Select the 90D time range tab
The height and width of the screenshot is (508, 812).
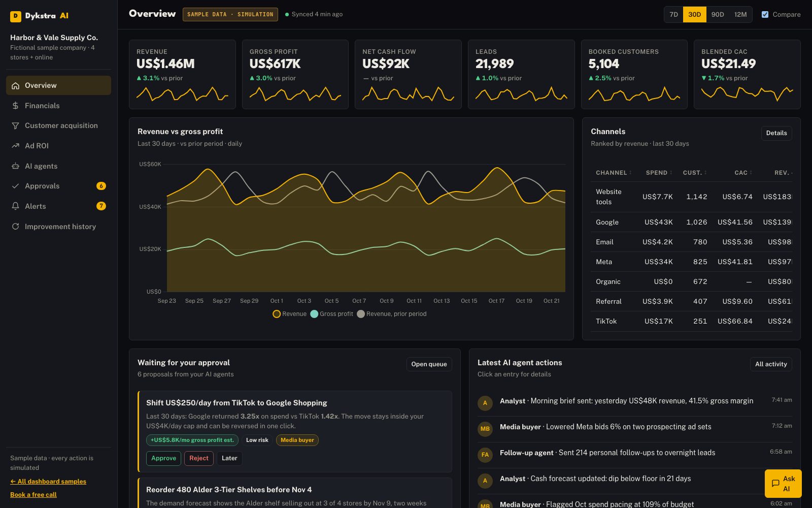[718, 14]
